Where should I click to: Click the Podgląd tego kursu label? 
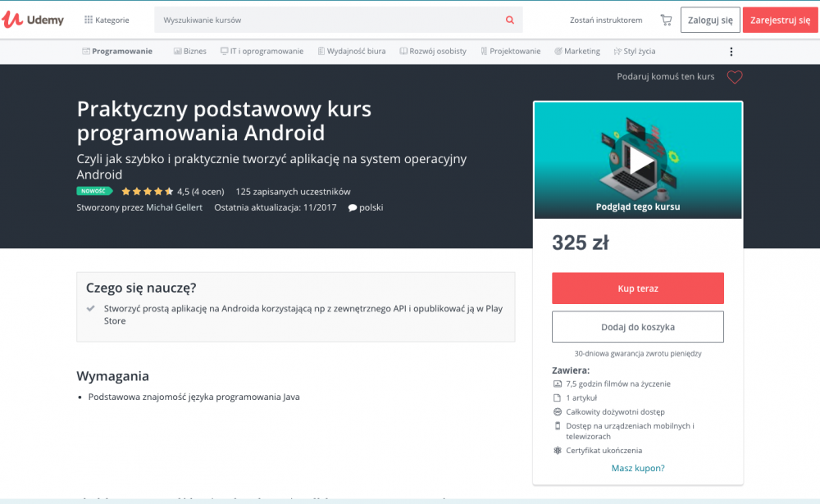coord(638,207)
